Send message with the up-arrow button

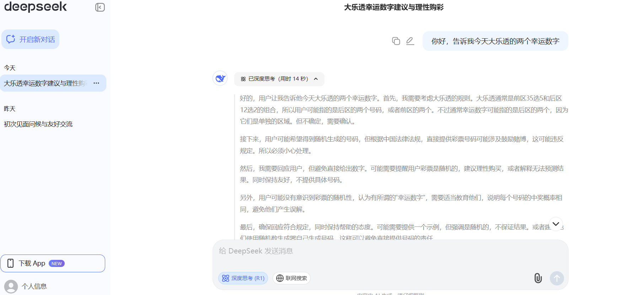557,278
